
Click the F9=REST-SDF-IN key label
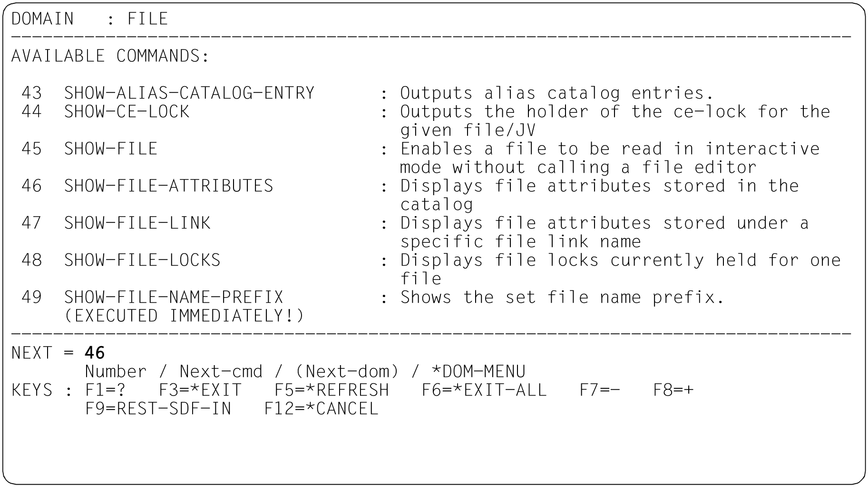[158, 408]
